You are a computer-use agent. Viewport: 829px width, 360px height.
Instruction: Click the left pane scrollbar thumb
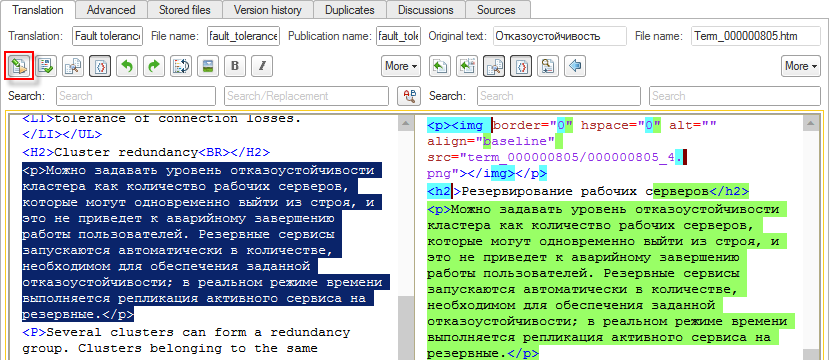[406, 328]
